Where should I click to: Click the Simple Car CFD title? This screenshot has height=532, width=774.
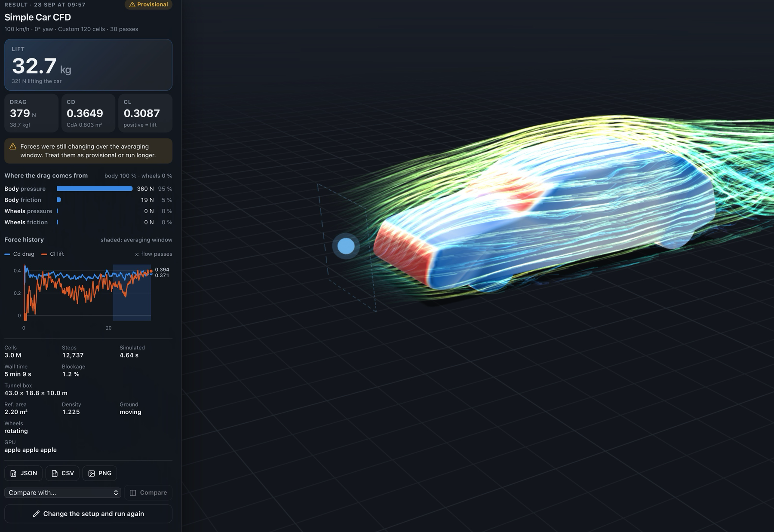point(38,17)
